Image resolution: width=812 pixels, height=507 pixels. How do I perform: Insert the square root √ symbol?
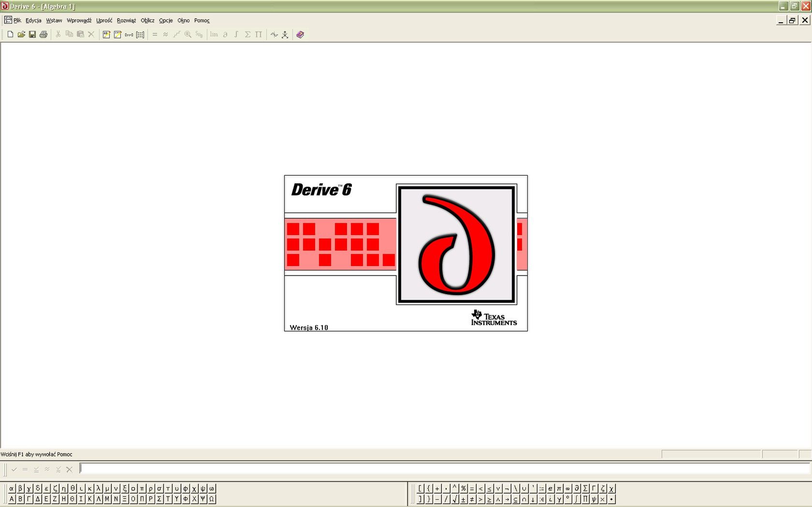455,499
